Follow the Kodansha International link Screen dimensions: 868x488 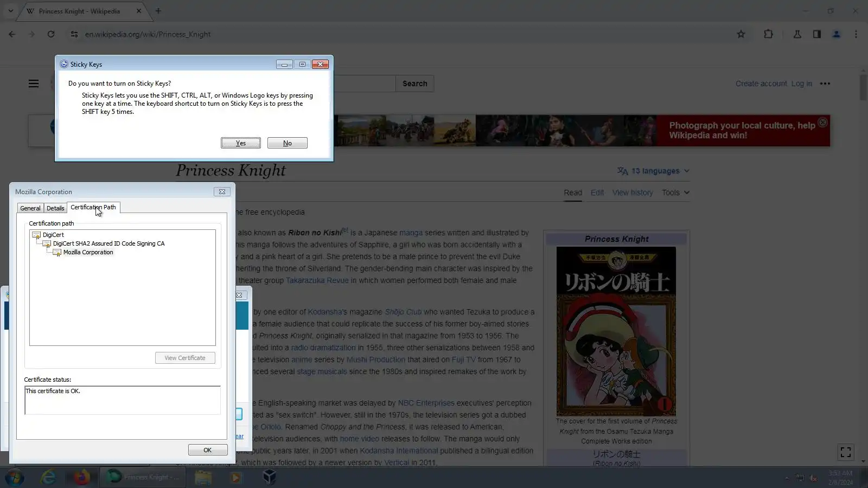pyautogui.click(x=399, y=451)
